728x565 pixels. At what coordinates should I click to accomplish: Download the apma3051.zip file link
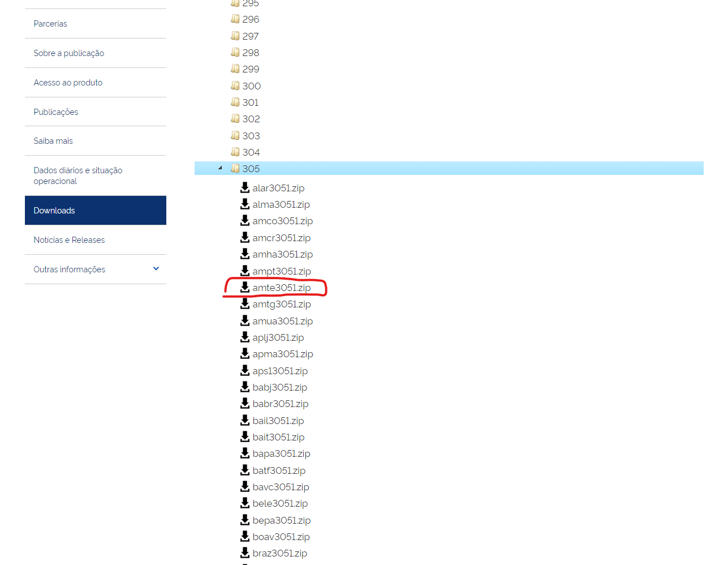click(x=282, y=354)
